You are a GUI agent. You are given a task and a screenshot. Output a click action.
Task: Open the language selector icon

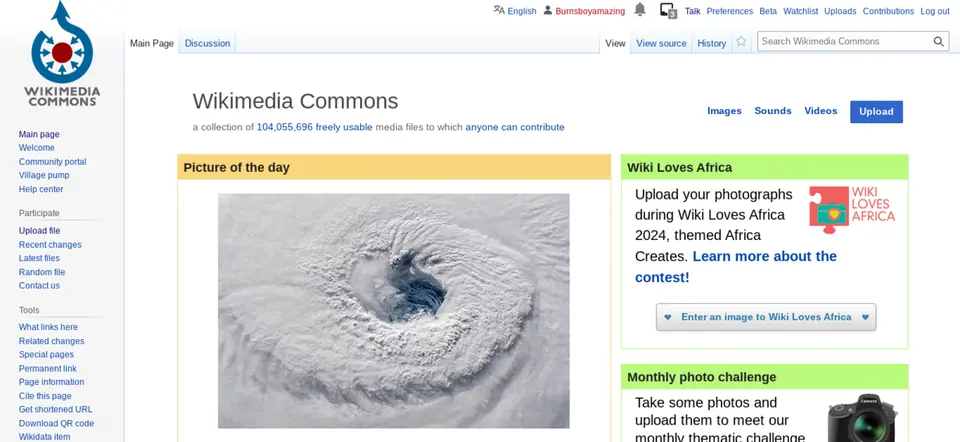(x=499, y=10)
